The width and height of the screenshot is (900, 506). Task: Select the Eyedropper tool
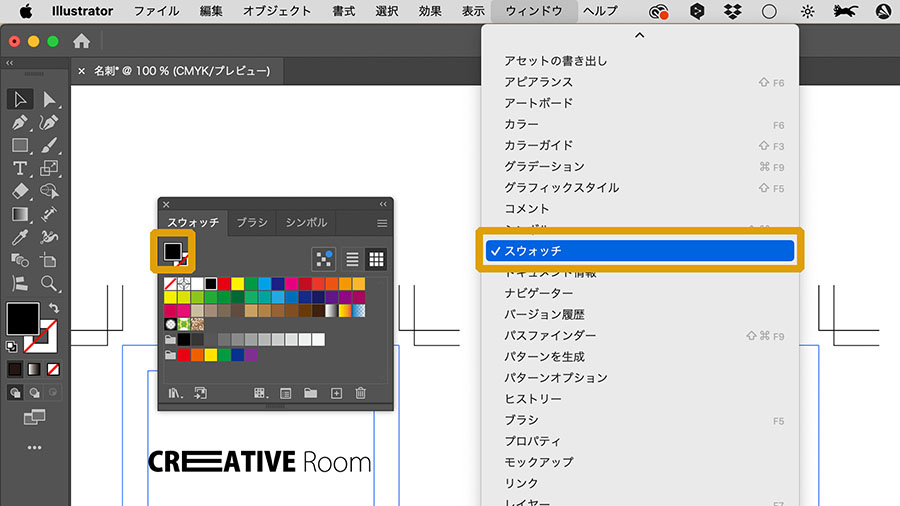click(x=20, y=237)
